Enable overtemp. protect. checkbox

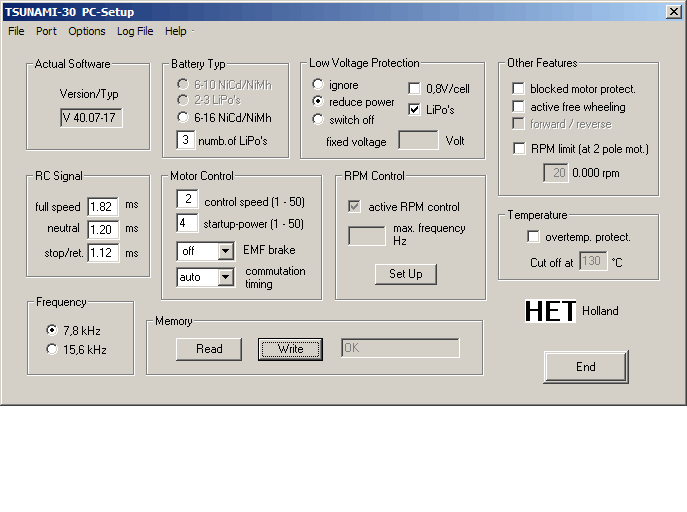(x=533, y=237)
